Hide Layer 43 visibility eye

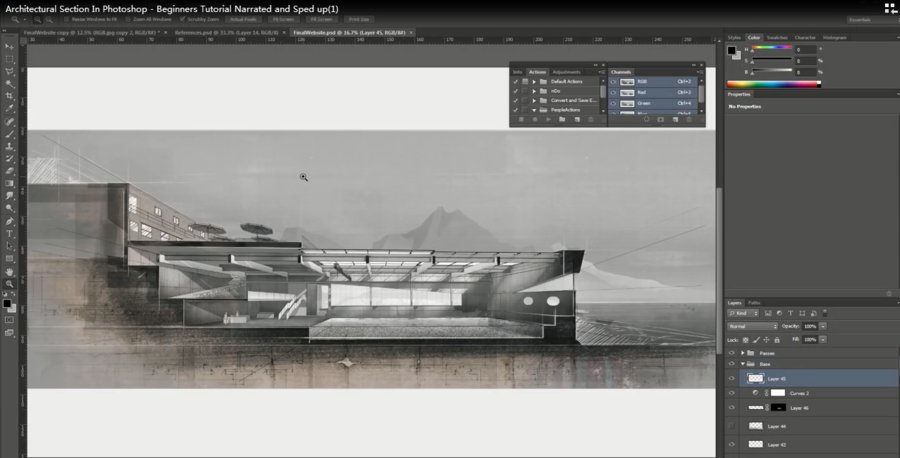point(731,444)
